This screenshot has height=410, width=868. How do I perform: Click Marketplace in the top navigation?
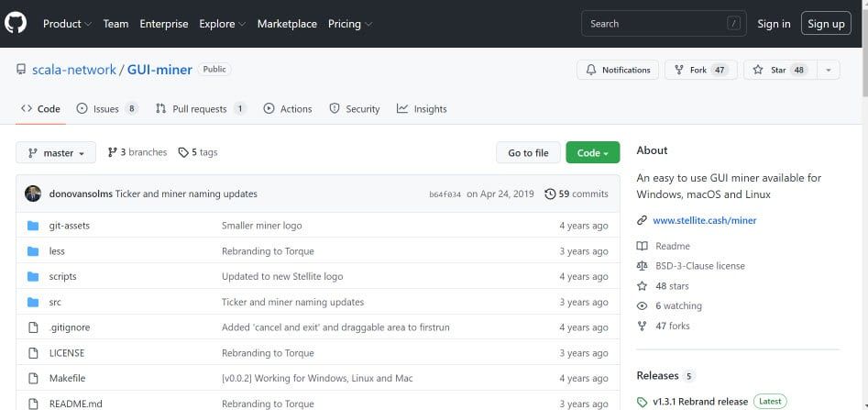point(287,24)
